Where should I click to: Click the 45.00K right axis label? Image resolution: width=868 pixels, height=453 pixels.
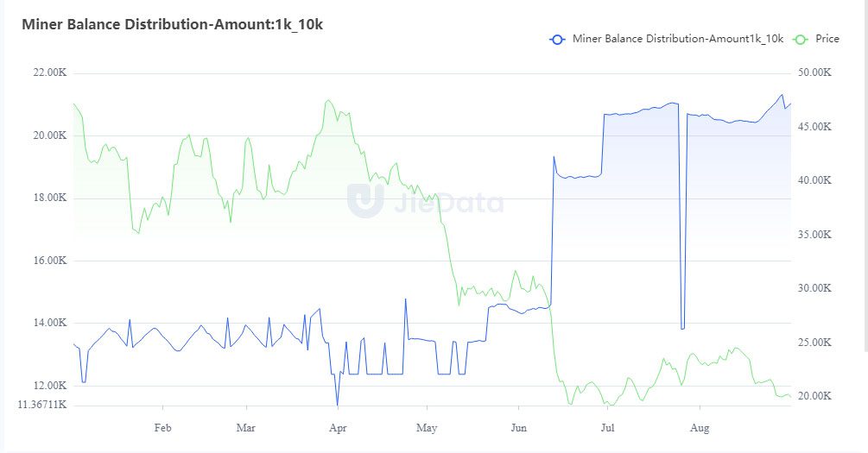814,127
